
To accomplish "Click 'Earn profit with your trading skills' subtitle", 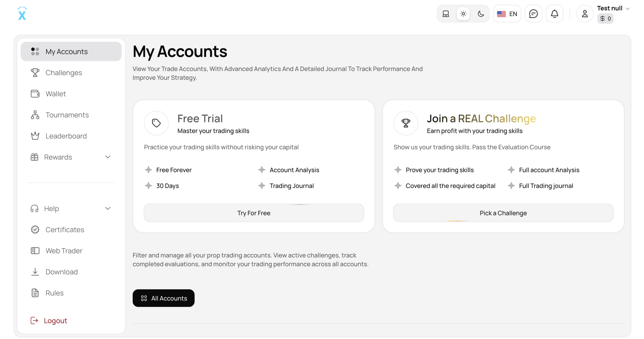I will click(x=475, y=131).
